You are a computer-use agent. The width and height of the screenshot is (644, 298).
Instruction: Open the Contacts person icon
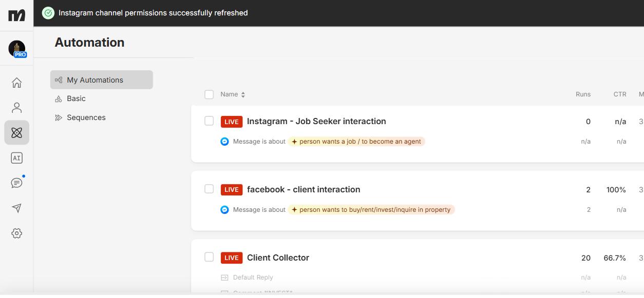pos(16,108)
